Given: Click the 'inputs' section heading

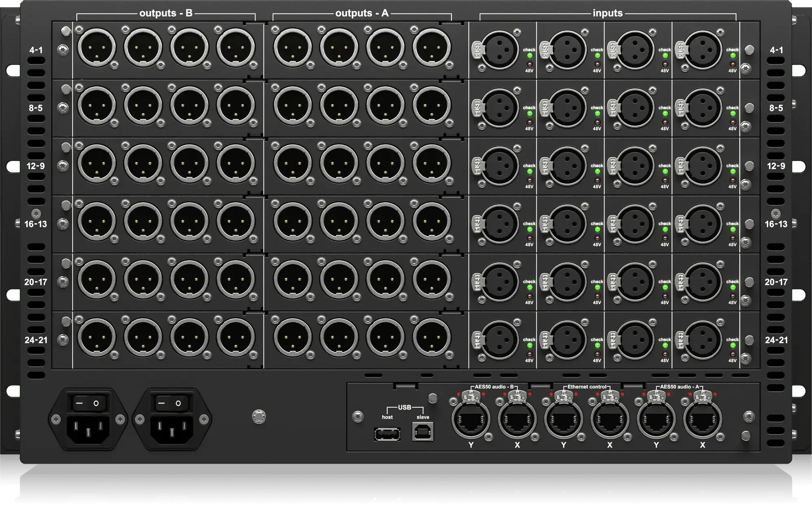Looking at the screenshot, I should [607, 13].
